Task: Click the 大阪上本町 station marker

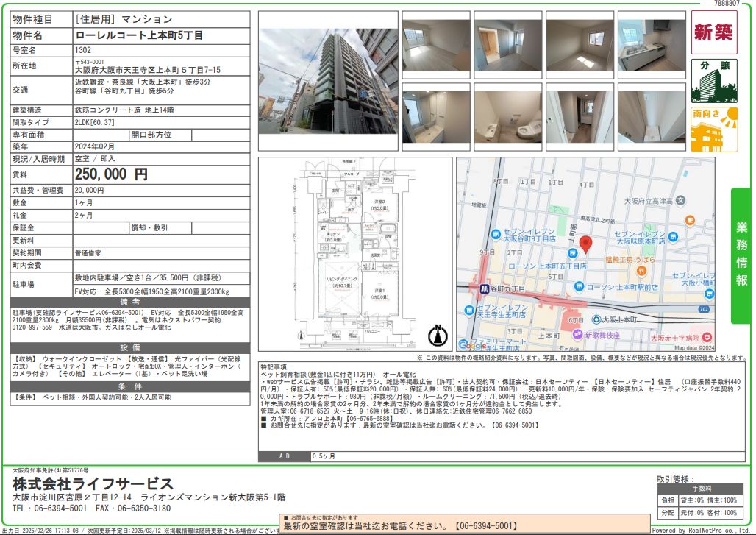Action: coord(596,319)
